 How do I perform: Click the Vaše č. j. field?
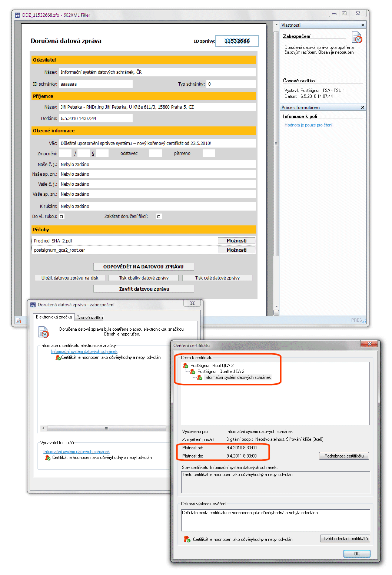(x=157, y=184)
